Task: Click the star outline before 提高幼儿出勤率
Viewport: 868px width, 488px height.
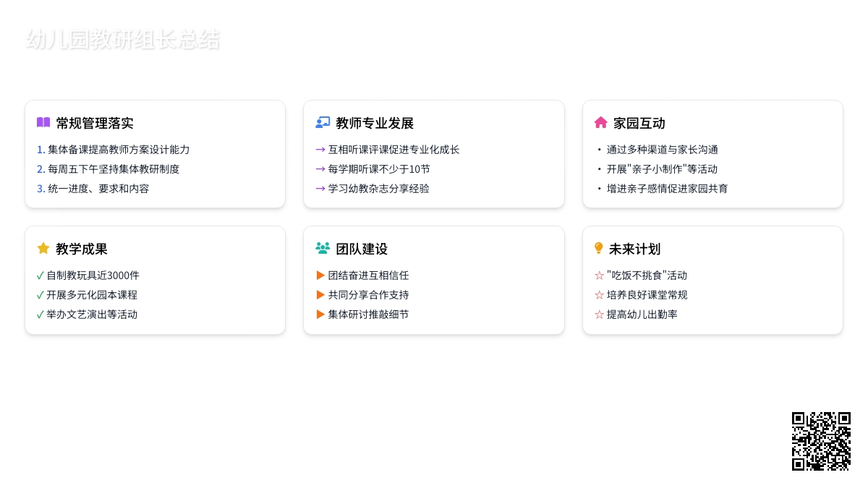Action: point(599,314)
